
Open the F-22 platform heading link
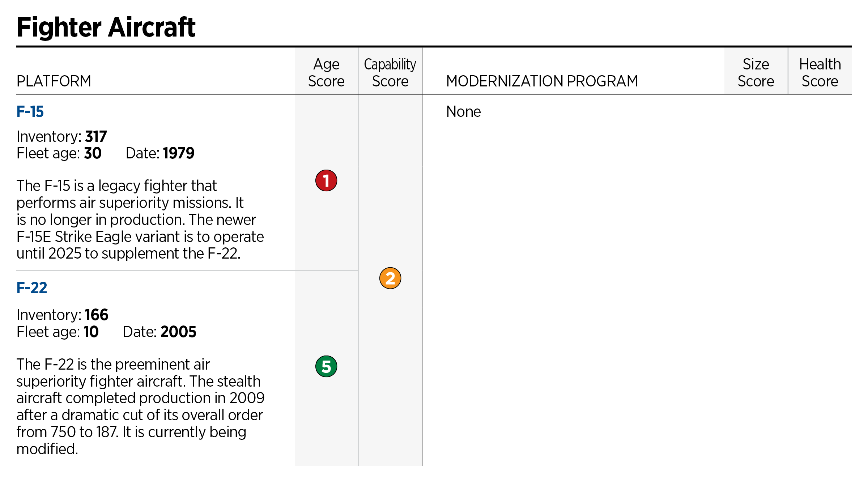pyautogui.click(x=32, y=288)
